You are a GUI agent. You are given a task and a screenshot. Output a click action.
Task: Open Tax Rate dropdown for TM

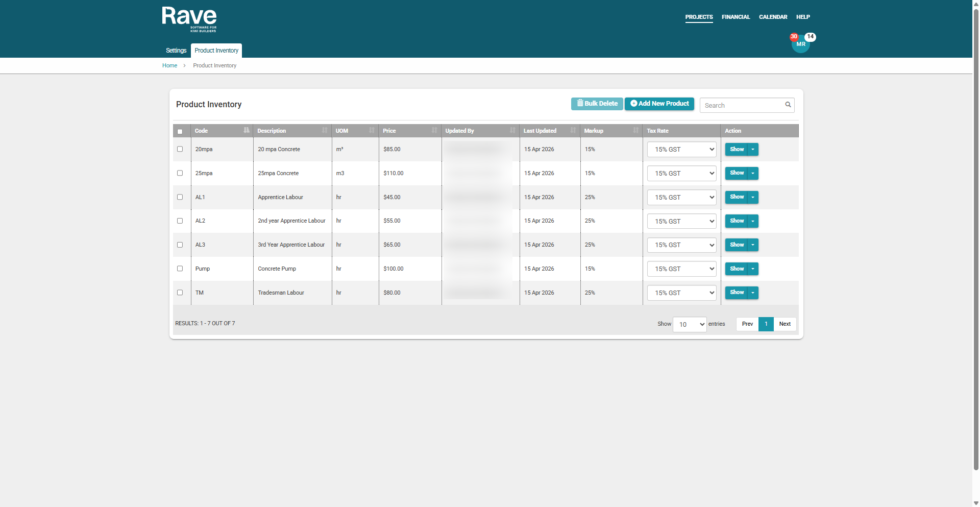pyautogui.click(x=681, y=293)
